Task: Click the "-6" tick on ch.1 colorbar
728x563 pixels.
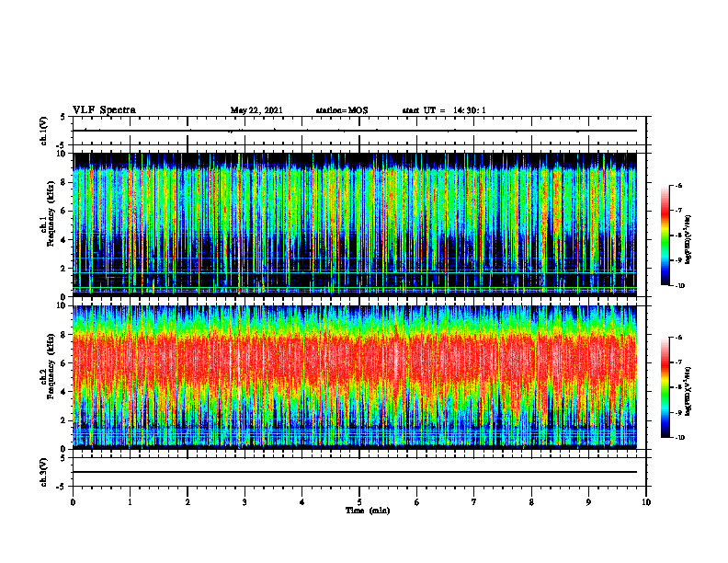Action: (x=679, y=185)
